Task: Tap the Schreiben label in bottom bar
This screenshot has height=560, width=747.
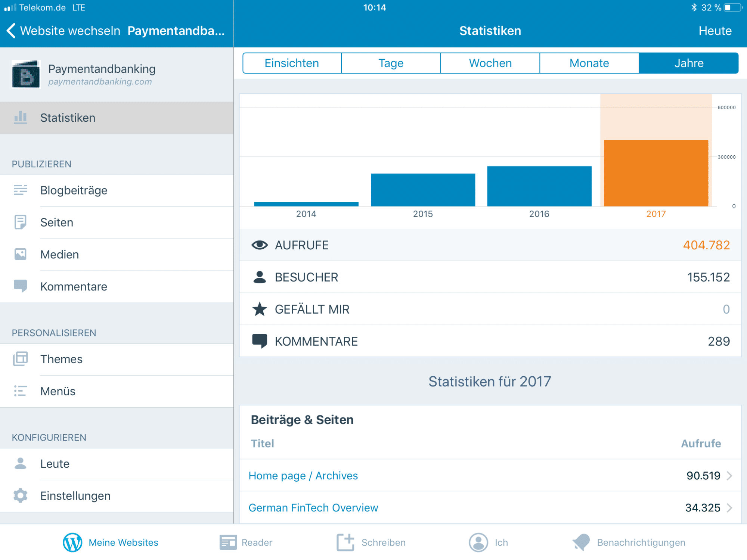Action: 384,542
